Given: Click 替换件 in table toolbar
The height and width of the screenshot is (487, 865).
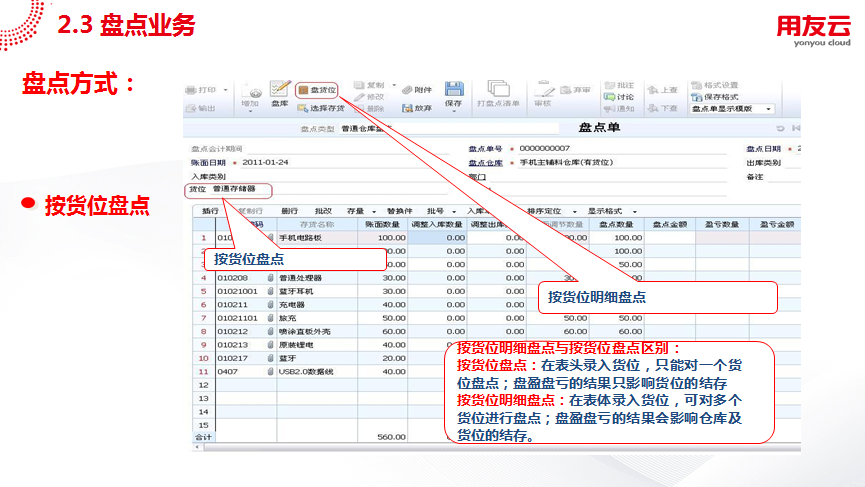Looking at the screenshot, I should point(399,211).
